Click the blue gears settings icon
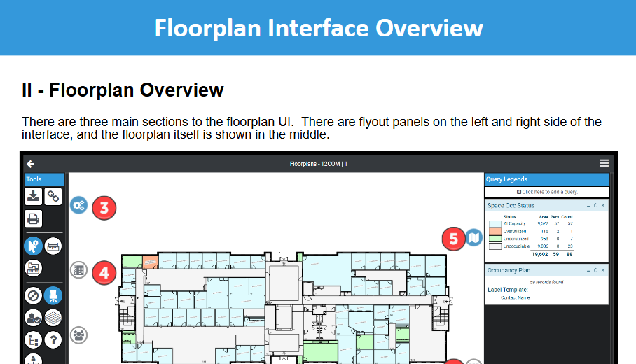The height and width of the screenshot is (364, 636). pyautogui.click(x=78, y=206)
